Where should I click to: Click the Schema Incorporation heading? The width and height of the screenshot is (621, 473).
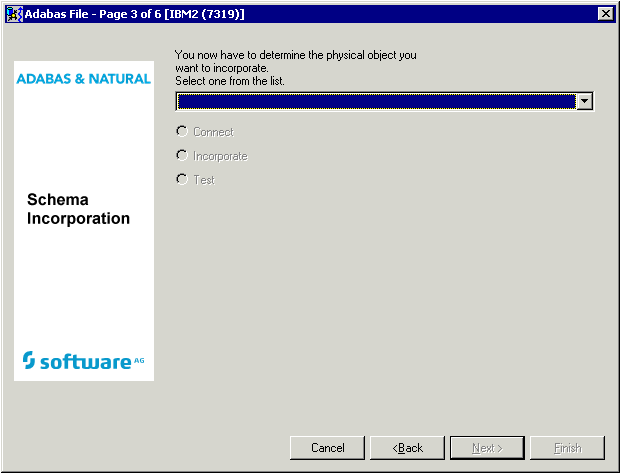coord(78,209)
